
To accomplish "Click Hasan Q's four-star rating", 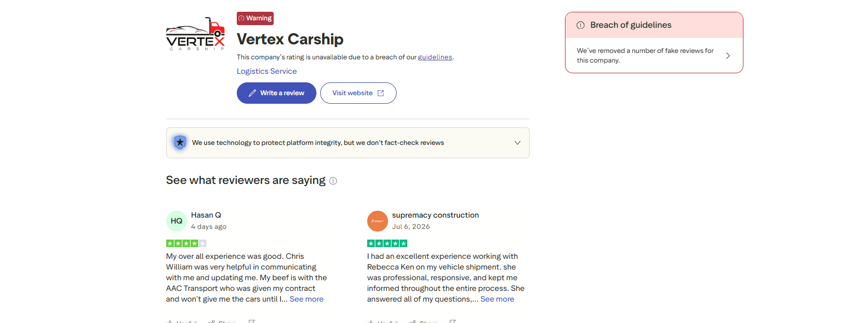I will (x=186, y=243).
